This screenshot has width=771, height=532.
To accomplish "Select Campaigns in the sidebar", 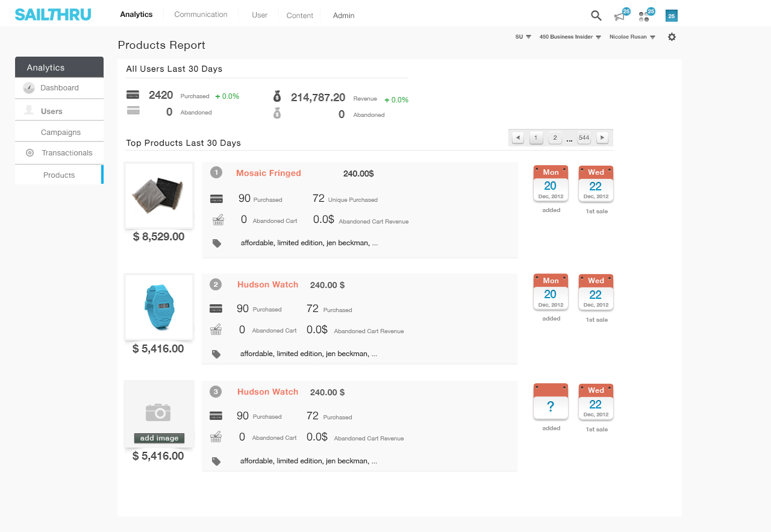I will (59, 132).
